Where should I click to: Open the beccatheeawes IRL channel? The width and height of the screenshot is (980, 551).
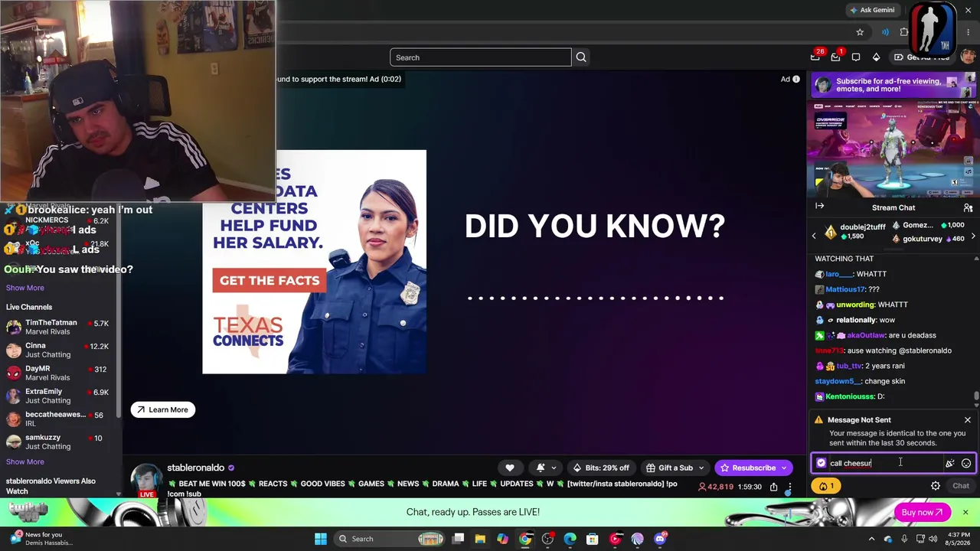60,419
